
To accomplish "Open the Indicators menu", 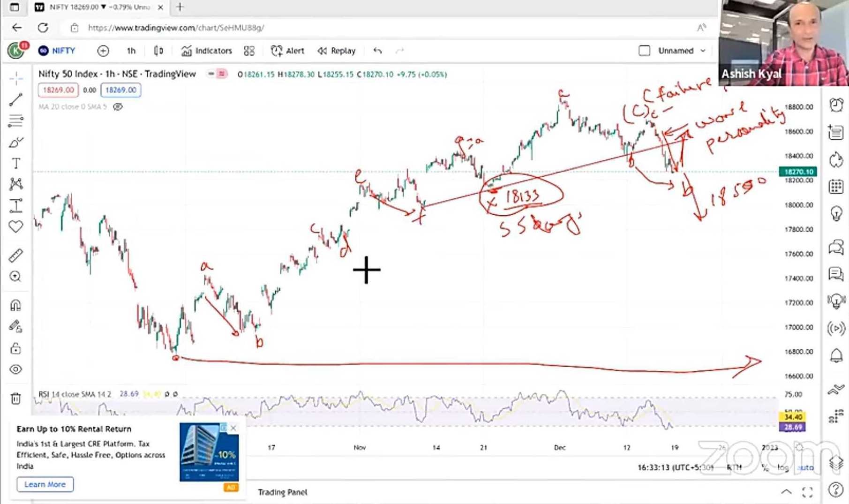I will tap(207, 51).
